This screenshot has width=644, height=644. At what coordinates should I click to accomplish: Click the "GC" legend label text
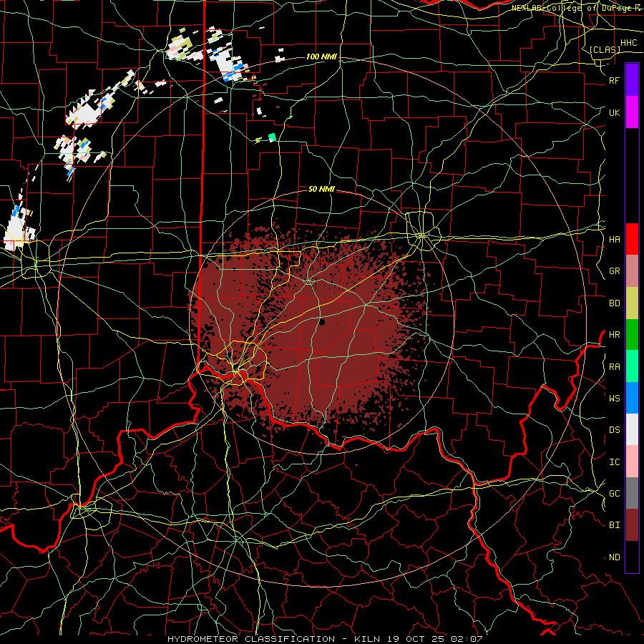tap(614, 494)
